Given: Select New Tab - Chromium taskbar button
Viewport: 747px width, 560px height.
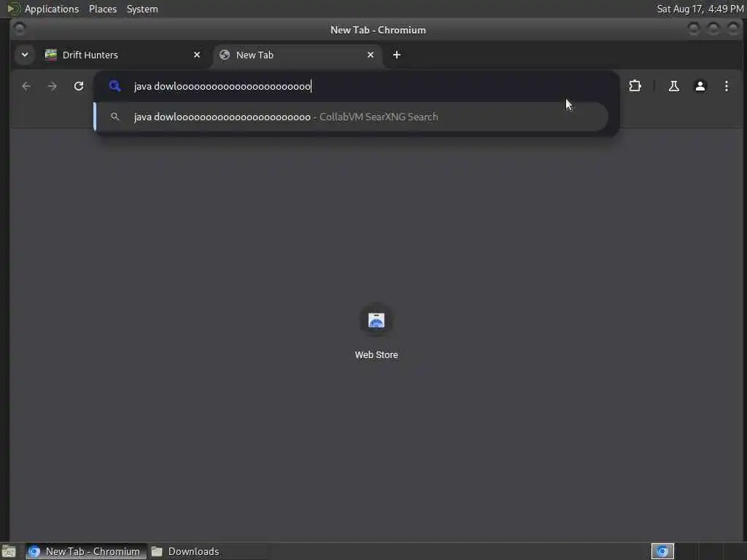Looking at the screenshot, I should (x=86, y=551).
